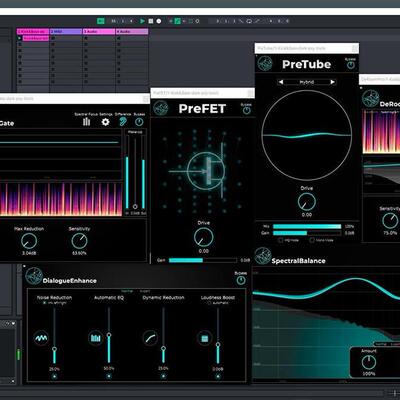Click the round Record button
Screen dimensions: 400x400
point(159,21)
